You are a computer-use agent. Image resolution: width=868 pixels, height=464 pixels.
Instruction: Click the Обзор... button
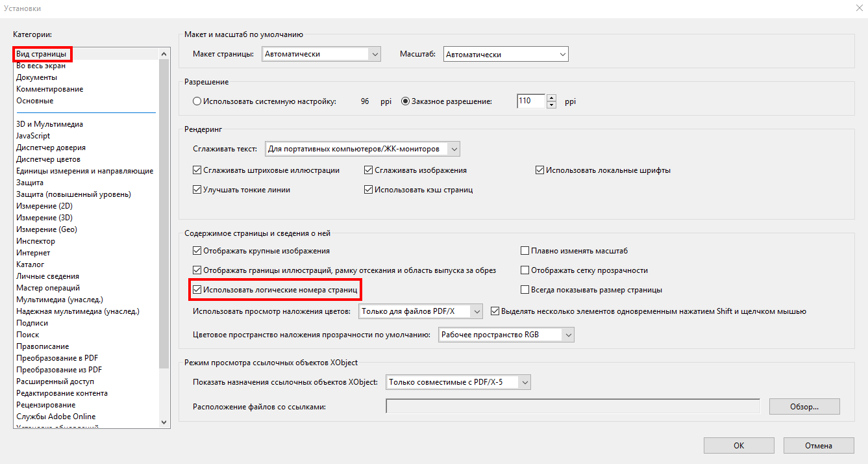[804, 407]
